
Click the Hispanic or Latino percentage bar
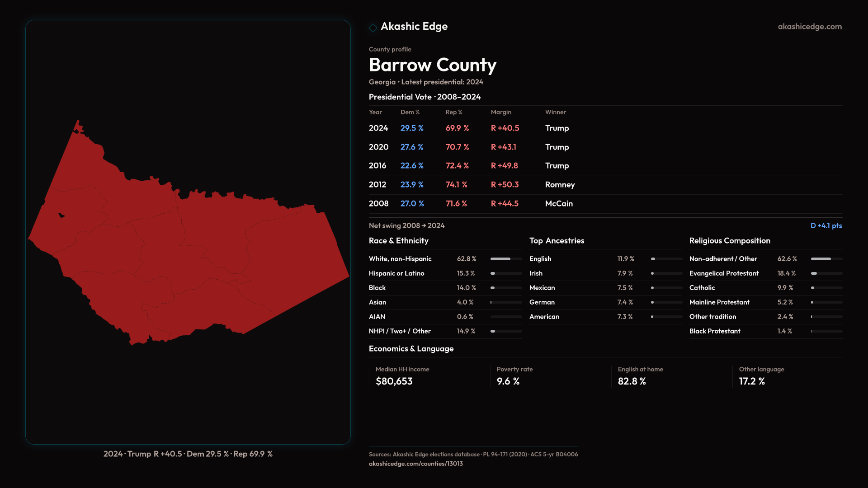click(x=506, y=273)
